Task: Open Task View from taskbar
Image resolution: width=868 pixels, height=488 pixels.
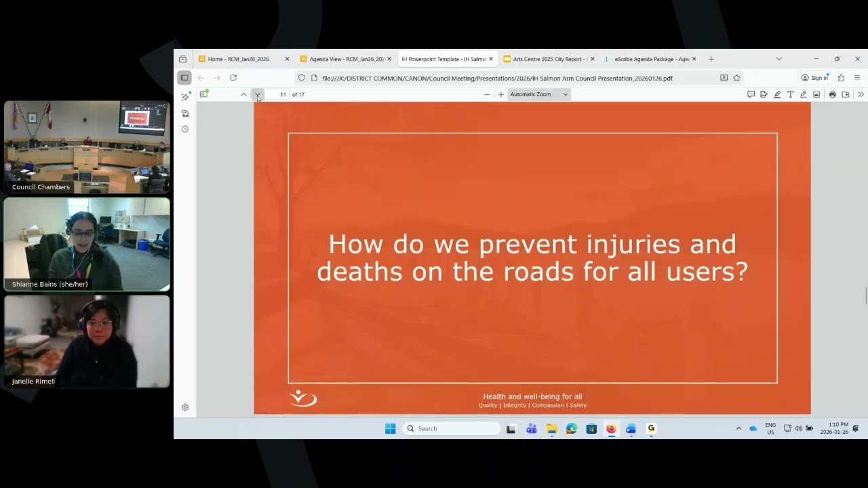Action: (511, 428)
